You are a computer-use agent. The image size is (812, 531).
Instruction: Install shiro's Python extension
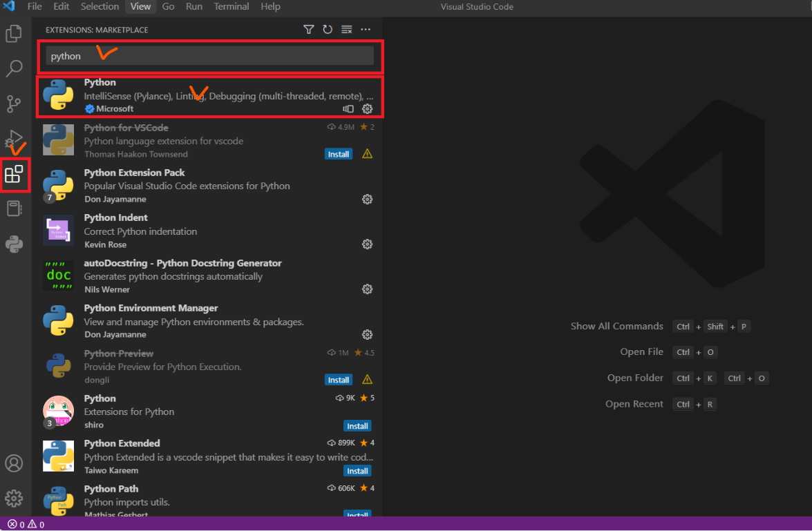tap(357, 426)
